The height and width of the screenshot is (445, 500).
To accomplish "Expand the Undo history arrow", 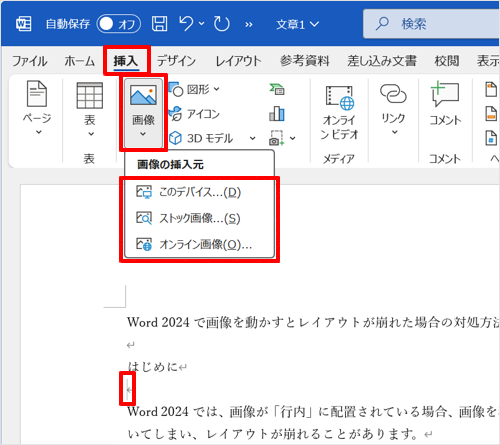I will point(202,24).
